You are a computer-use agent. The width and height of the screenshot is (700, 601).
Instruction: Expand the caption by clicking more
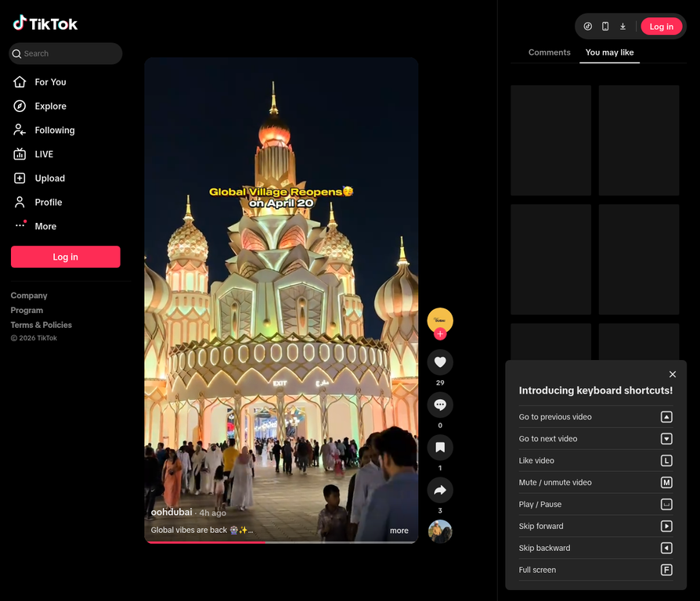(399, 531)
